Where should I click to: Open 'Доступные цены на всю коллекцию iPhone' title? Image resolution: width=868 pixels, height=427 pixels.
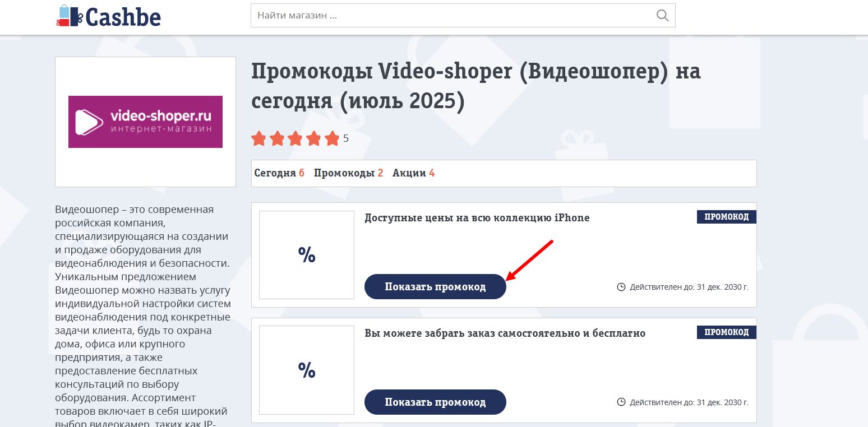(x=477, y=218)
